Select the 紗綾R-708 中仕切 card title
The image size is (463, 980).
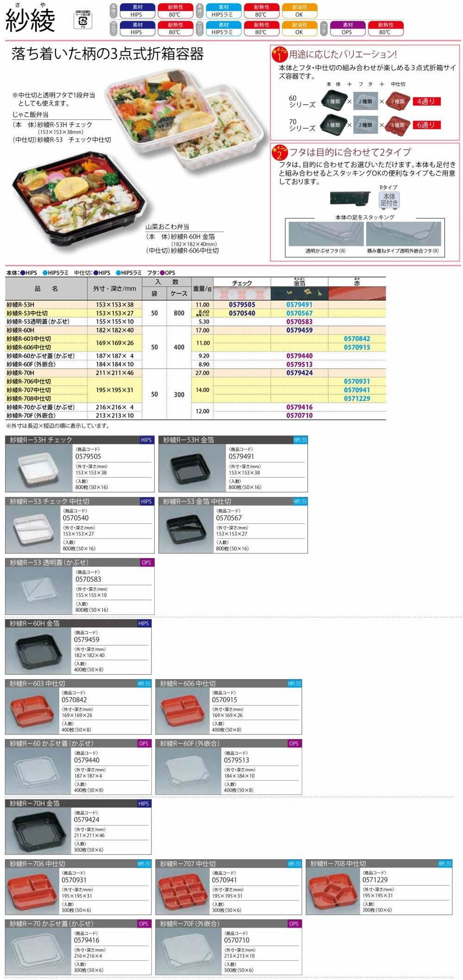[x=338, y=863]
